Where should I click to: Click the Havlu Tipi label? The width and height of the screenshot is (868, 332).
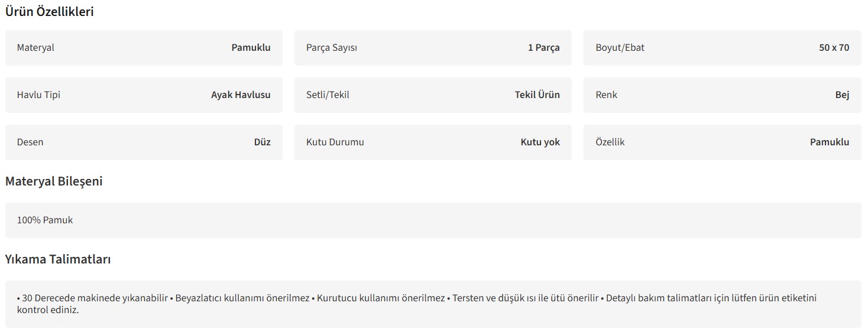pos(38,95)
